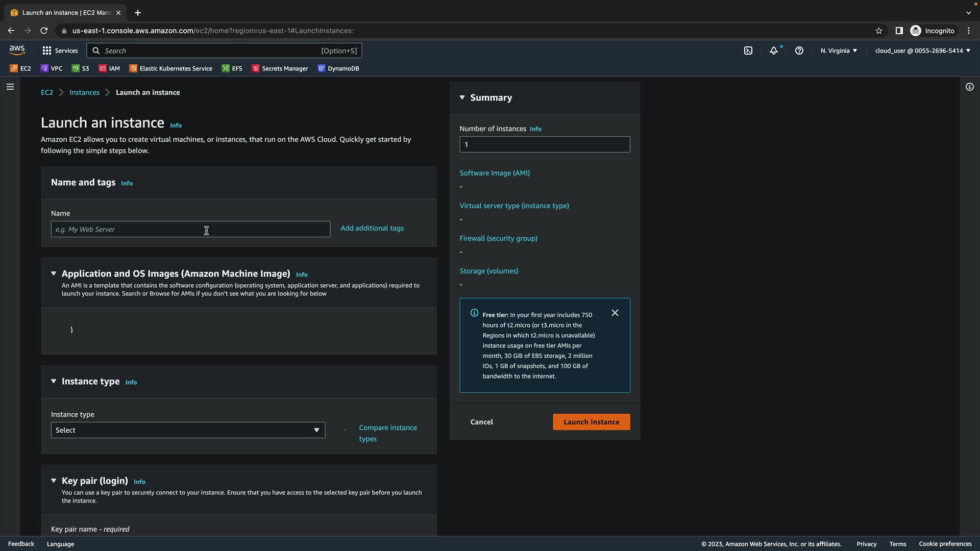This screenshot has width=980, height=551.
Task: Open the Instance type Select dropdown
Action: (188, 430)
